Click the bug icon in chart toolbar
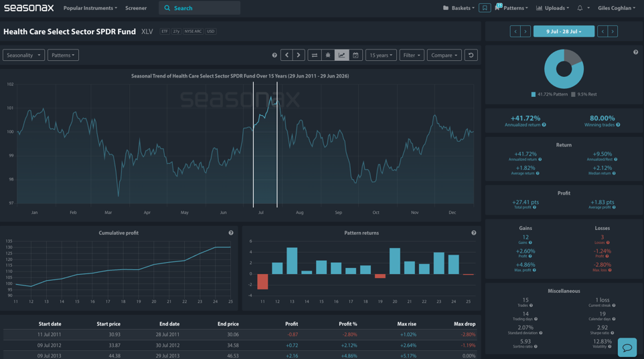The width and height of the screenshot is (644, 359). tap(328, 55)
